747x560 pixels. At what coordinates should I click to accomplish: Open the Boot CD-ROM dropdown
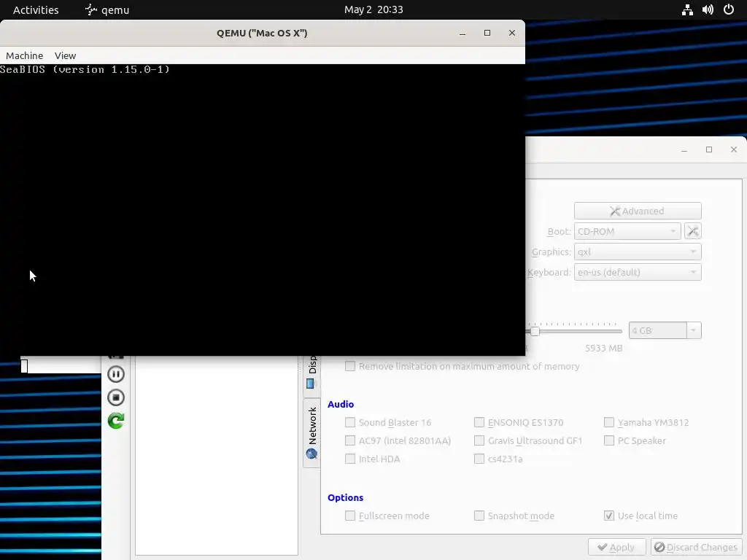pyautogui.click(x=627, y=231)
